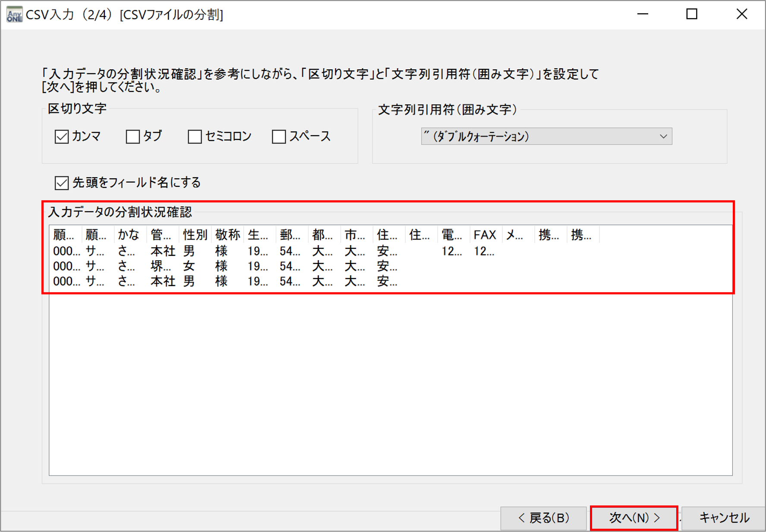This screenshot has width=766, height=532.
Task: Select the 性別 column header
Action: (x=194, y=235)
